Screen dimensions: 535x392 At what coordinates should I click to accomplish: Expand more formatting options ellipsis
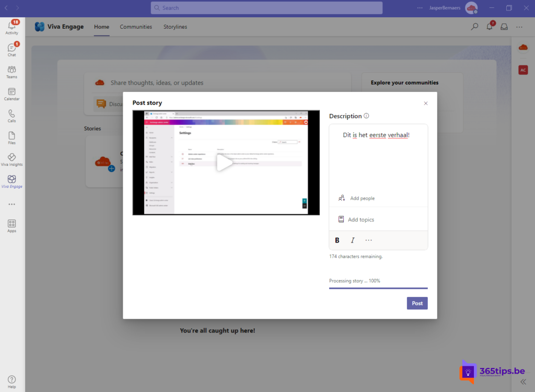coord(368,240)
